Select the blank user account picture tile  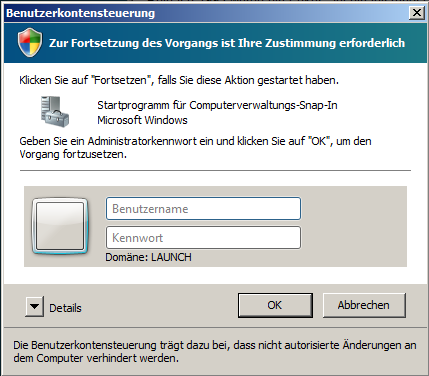[60, 226]
